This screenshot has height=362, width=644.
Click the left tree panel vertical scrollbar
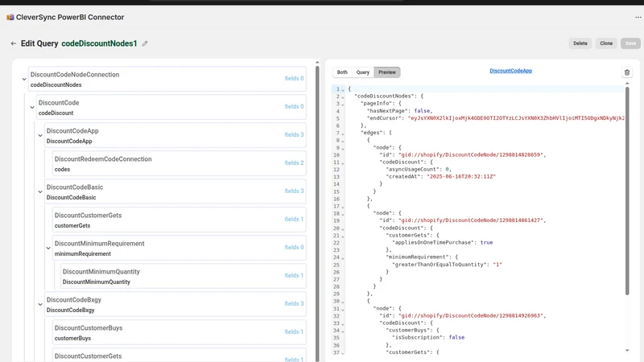click(317, 213)
